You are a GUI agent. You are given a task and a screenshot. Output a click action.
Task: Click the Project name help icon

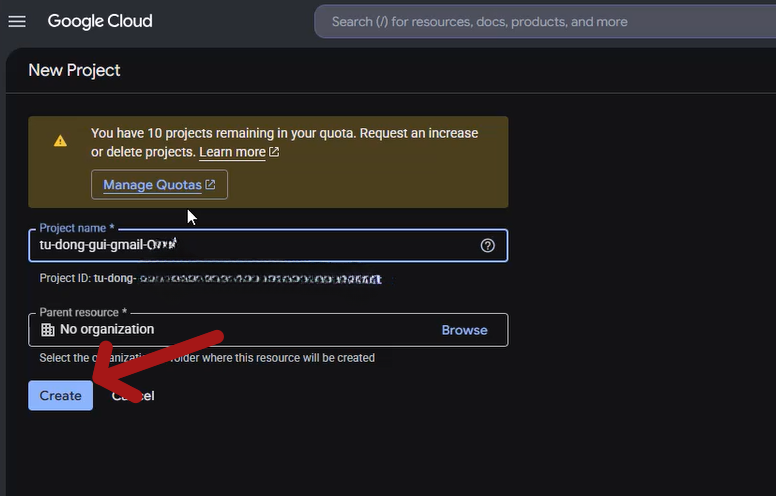tap(487, 246)
